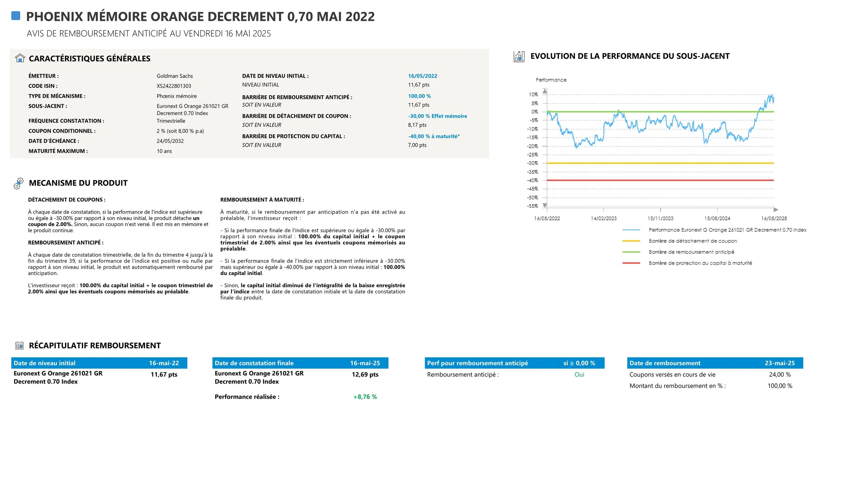Click the -30,00 % Effet mémoire value
This screenshot has height=504, width=855.
(437, 116)
